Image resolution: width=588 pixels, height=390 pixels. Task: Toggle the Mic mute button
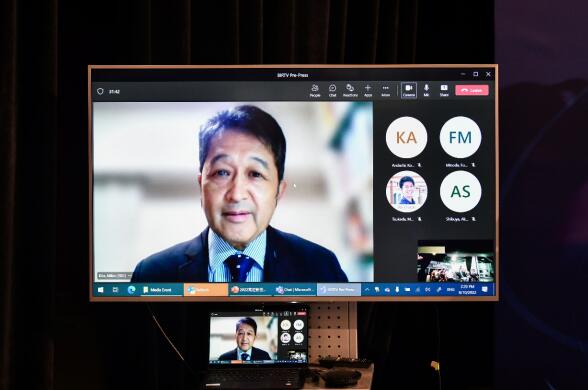point(426,90)
